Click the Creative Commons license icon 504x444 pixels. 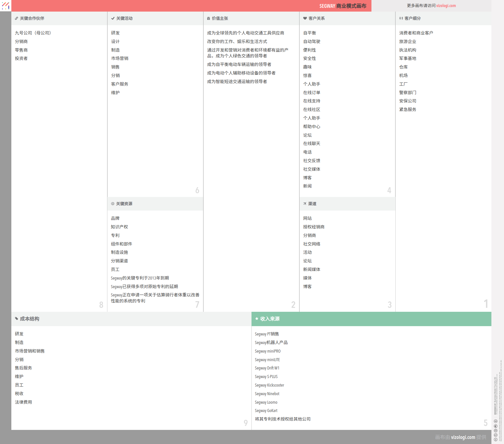pos(495,439)
